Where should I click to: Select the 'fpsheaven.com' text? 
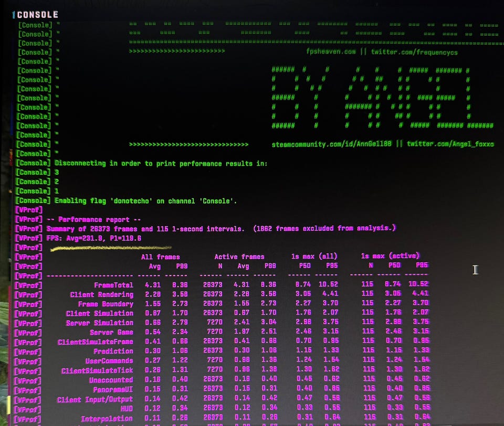(331, 52)
